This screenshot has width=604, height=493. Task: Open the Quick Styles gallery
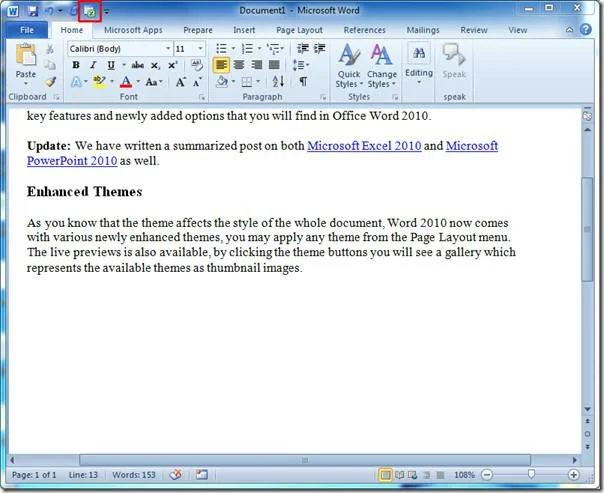[x=349, y=66]
